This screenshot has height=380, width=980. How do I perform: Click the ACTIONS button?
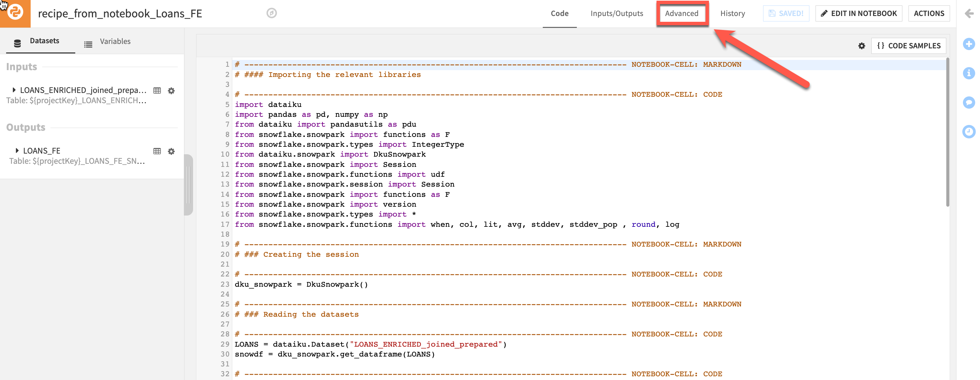pos(929,13)
